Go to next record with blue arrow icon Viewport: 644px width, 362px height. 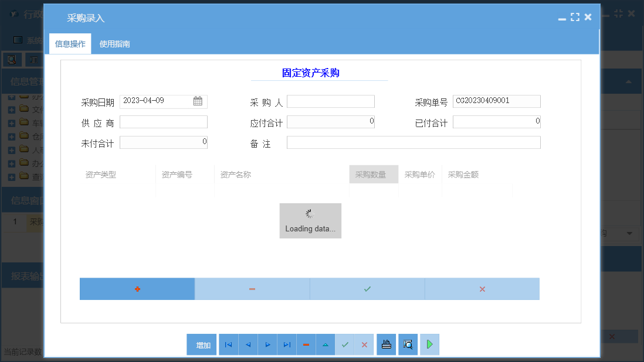(267, 344)
